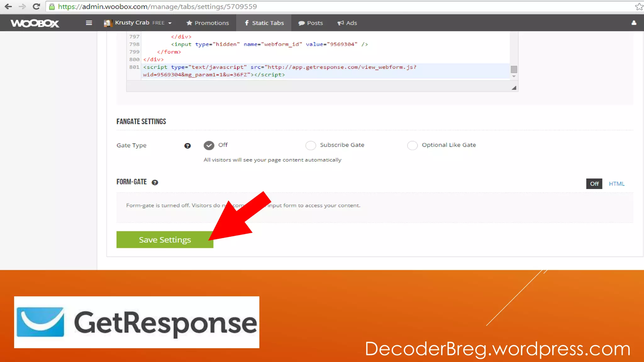Open the Static Tabs menu
Screen dimensions: 644x362
point(264,23)
